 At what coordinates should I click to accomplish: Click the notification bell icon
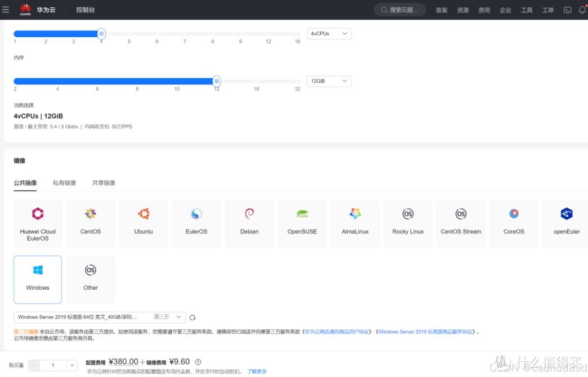click(582, 10)
